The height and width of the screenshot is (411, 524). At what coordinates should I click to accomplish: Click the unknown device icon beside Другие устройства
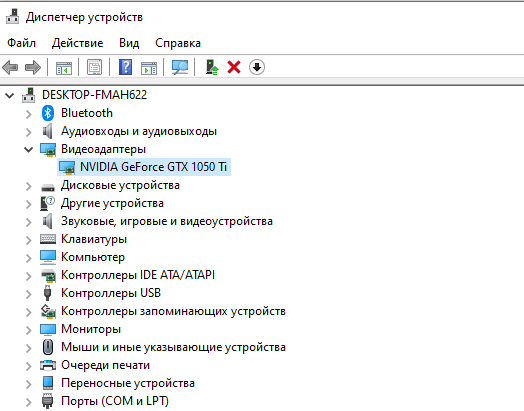(47, 203)
